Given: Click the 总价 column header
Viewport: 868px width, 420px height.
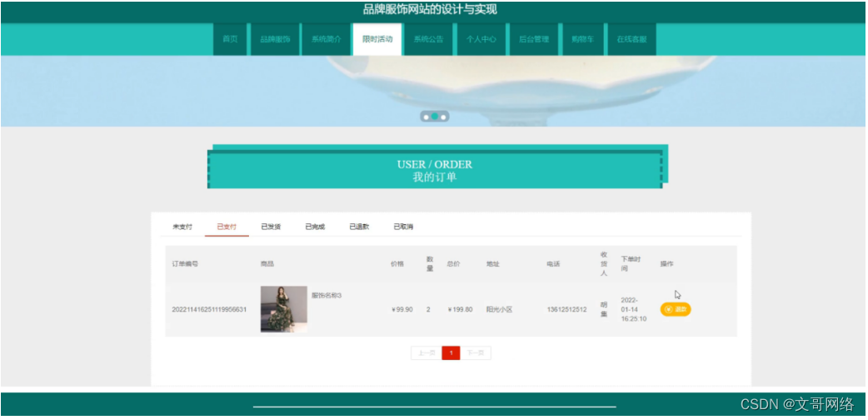Looking at the screenshot, I should [x=453, y=263].
